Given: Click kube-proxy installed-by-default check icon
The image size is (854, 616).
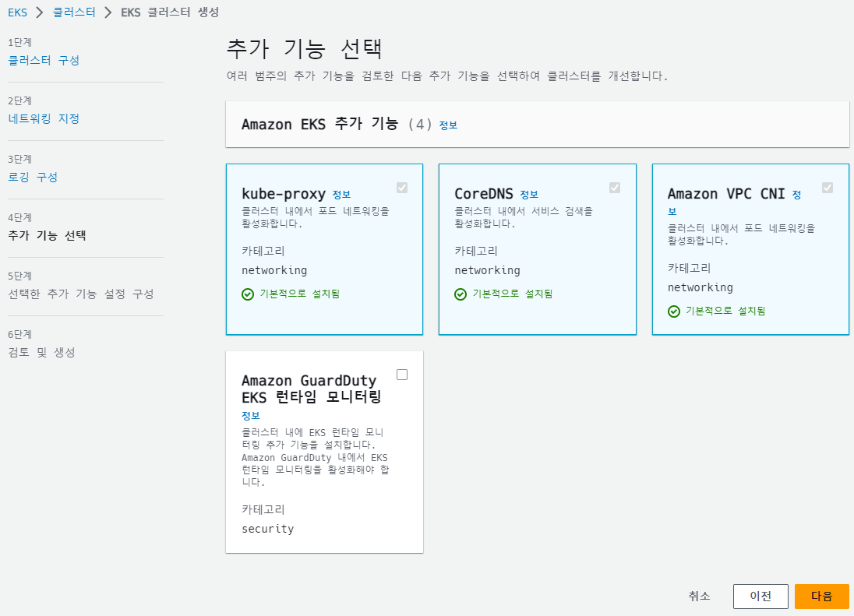Looking at the screenshot, I should 248,294.
